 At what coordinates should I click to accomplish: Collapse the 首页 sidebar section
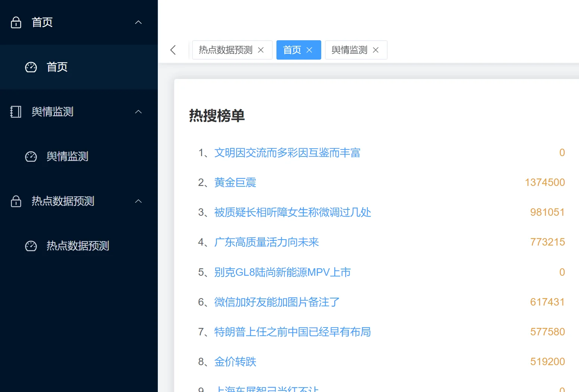(138, 22)
